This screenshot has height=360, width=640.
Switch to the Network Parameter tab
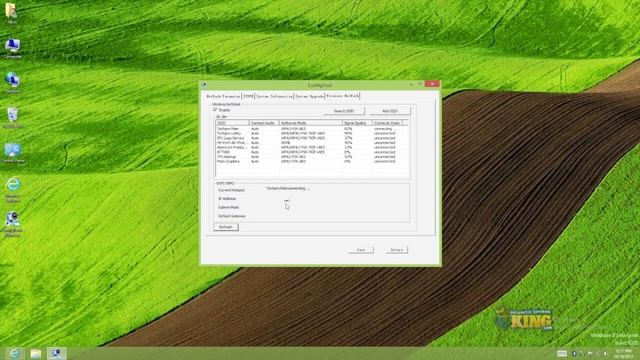pos(223,96)
